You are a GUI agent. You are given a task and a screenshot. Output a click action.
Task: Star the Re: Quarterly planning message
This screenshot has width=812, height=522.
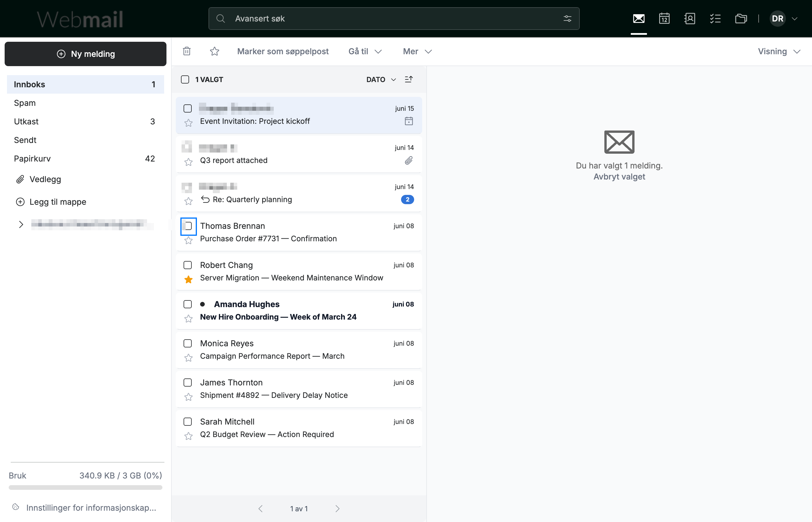point(188,201)
